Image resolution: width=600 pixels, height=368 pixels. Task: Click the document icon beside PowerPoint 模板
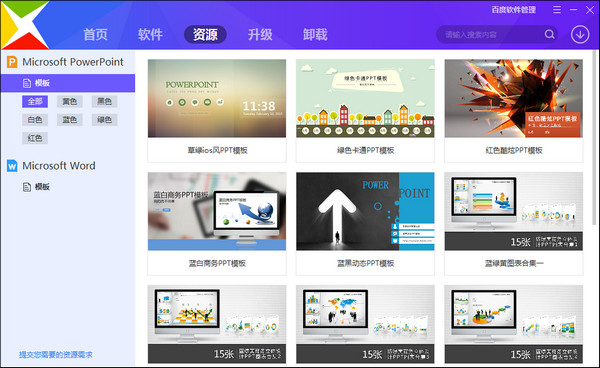point(27,83)
